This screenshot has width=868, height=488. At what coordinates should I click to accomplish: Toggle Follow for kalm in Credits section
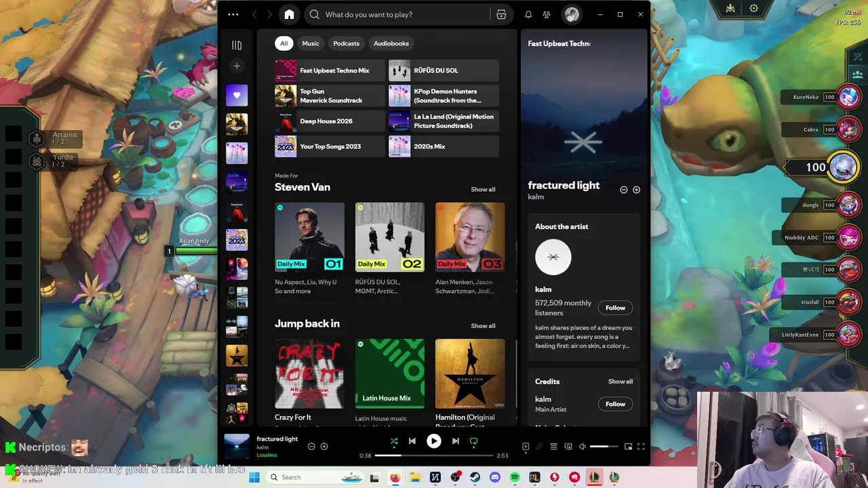(x=615, y=404)
